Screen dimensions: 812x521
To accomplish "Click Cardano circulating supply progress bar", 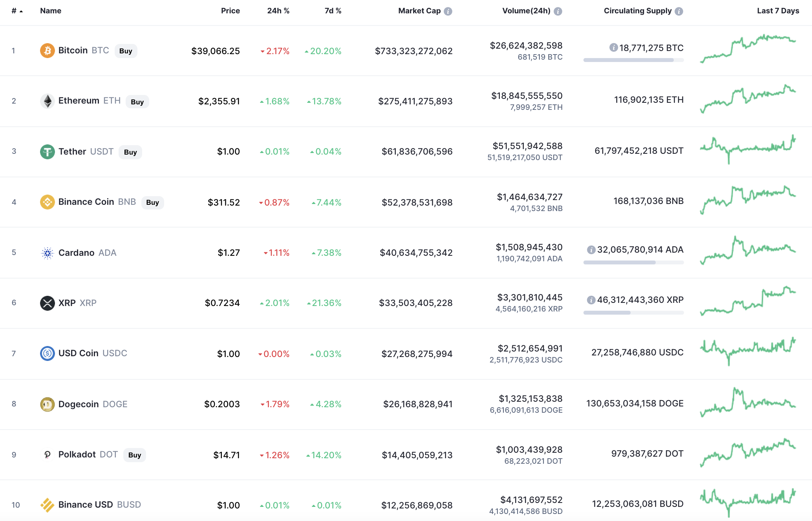I will pyautogui.click(x=633, y=262).
